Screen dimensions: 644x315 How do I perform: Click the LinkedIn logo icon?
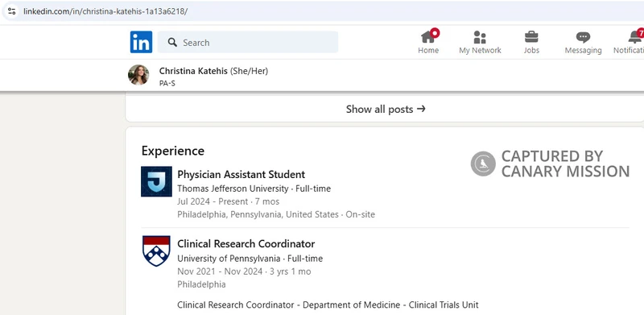tap(141, 42)
